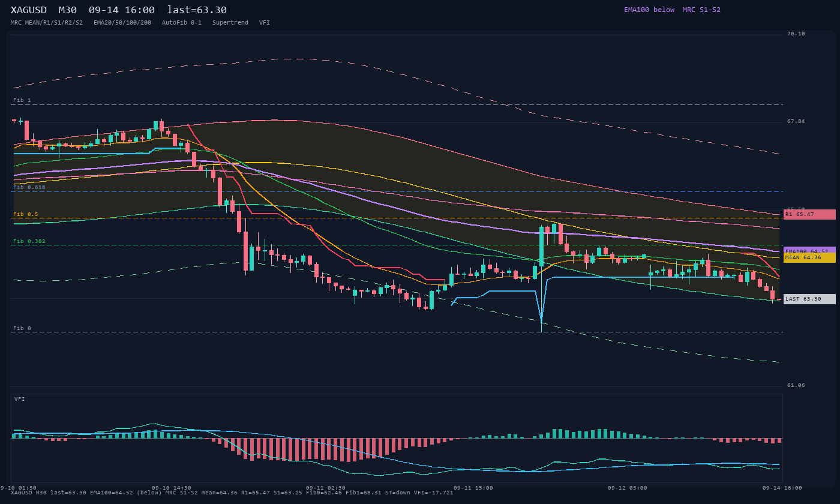Viewport: 840px width, 504px height.
Task: Click the 09-14 16:00 time axis label
Action: pos(782,488)
